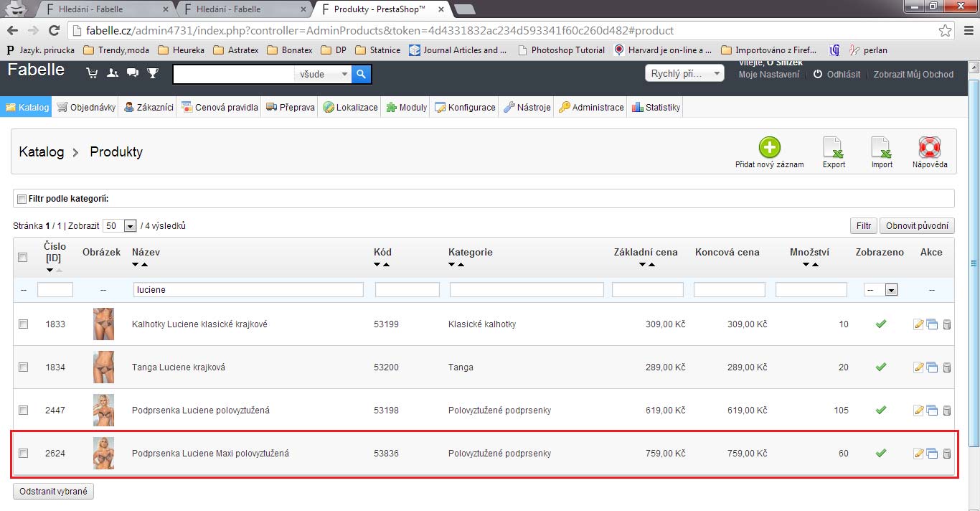Viewport: 980px width, 511px height.
Task: Delete product 1834 with trash icon
Action: pyautogui.click(x=946, y=367)
